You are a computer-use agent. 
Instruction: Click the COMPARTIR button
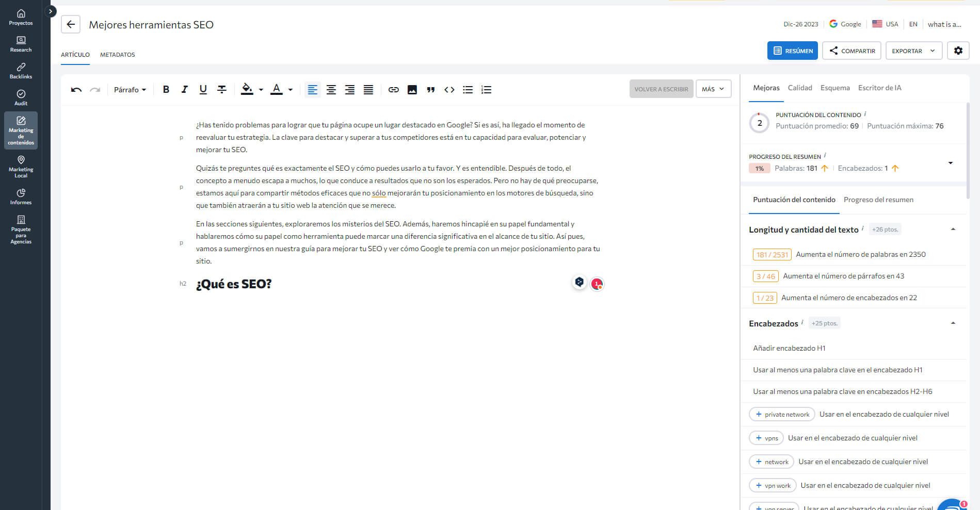[852, 51]
